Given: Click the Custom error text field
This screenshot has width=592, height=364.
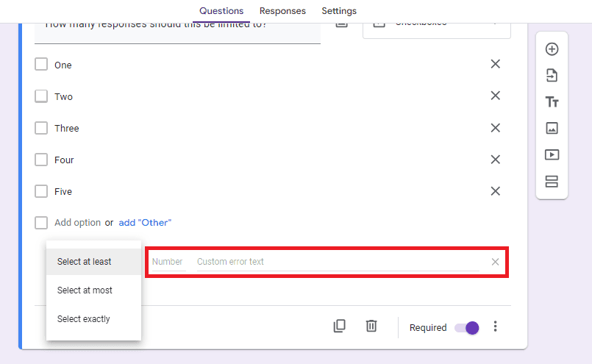Looking at the screenshot, I should (x=338, y=262).
